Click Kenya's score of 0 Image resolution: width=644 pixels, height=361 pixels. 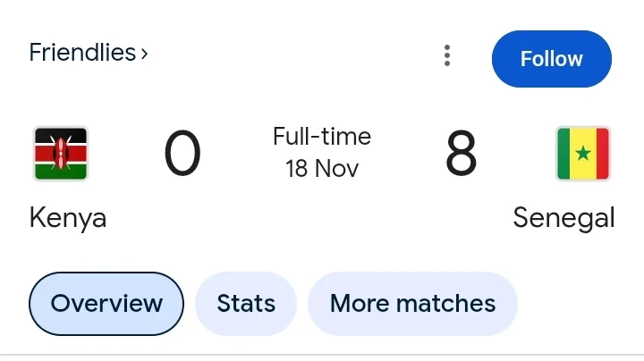[182, 154]
